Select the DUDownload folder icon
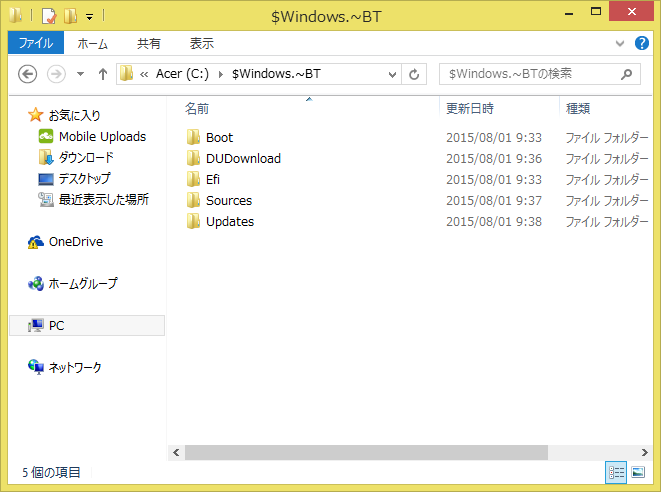Screen dimensions: 661x492 [193, 158]
